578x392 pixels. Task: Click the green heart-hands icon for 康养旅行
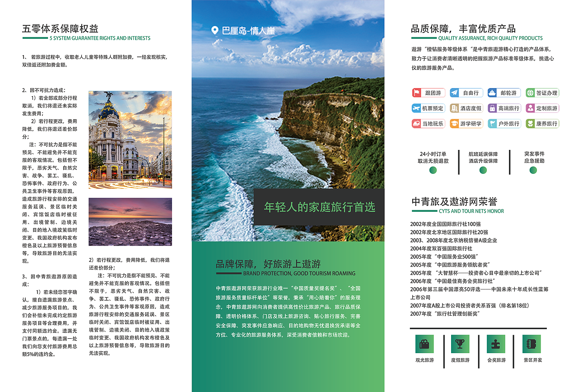click(x=530, y=123)
